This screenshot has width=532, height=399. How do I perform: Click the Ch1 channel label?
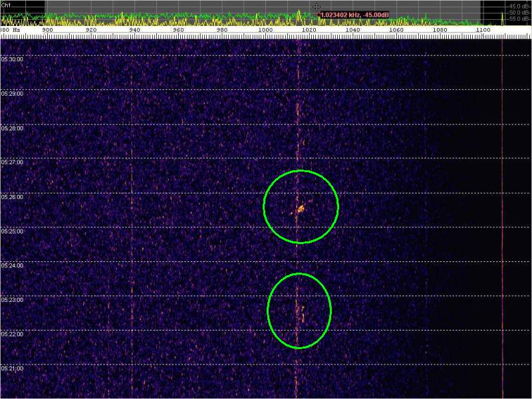(x=6, y=4)
